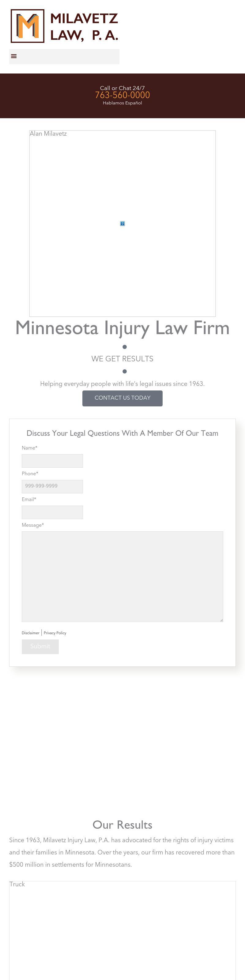
Task: Grab the Message textarea resize handle
Action: 221,620
